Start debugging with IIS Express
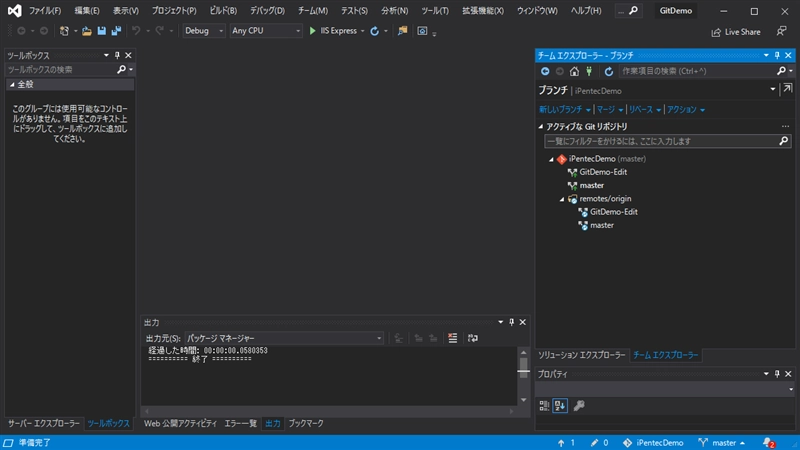Image resolution: width=800 pixels, height=450 pixels. pos(336,31)
